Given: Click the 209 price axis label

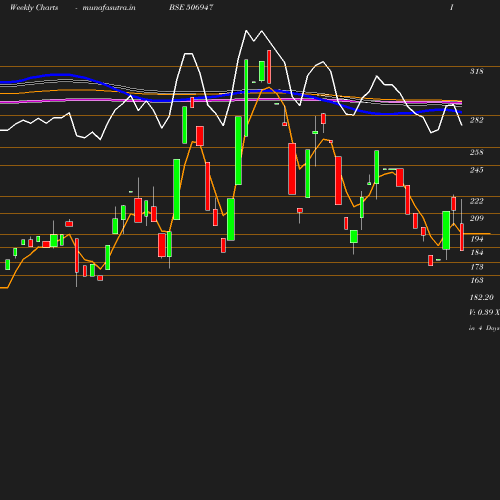Looking at the screenshot, I should (x=476, y=218).
